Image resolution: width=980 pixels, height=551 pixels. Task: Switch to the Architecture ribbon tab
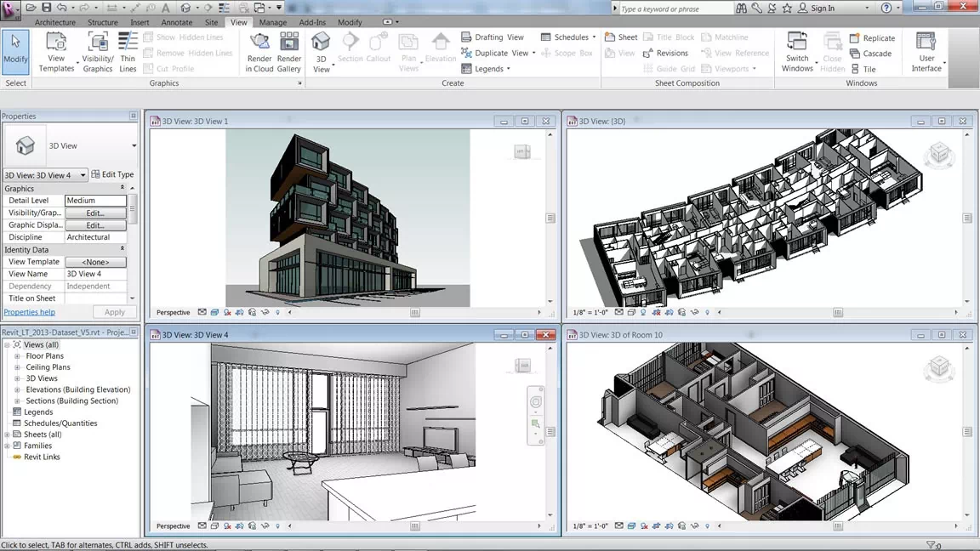click(54, 22)
